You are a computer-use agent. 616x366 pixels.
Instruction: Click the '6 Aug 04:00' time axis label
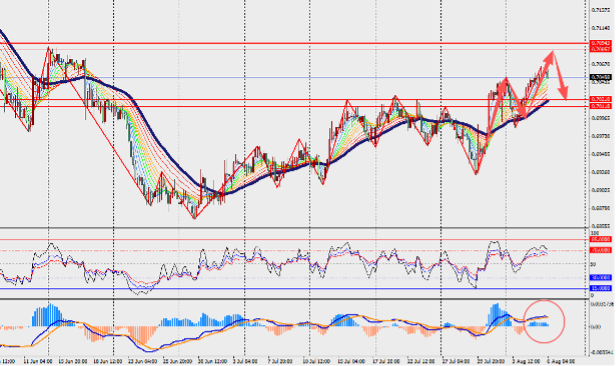[x=561, y=361]
